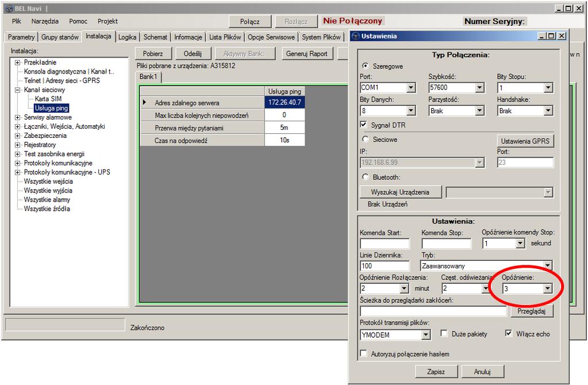Image resolution: width=588 pixels, height=385 pixels.
Task: Click the Informacje tab
Action: [x=189, y=37]
